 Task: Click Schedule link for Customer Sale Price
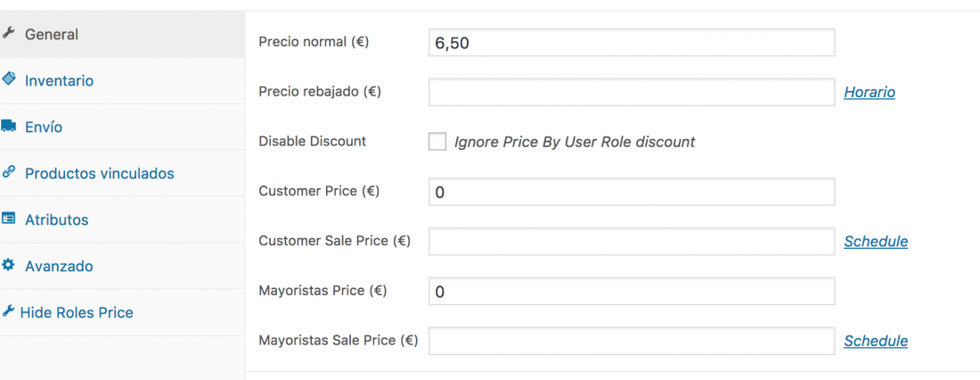click(876, 241)
